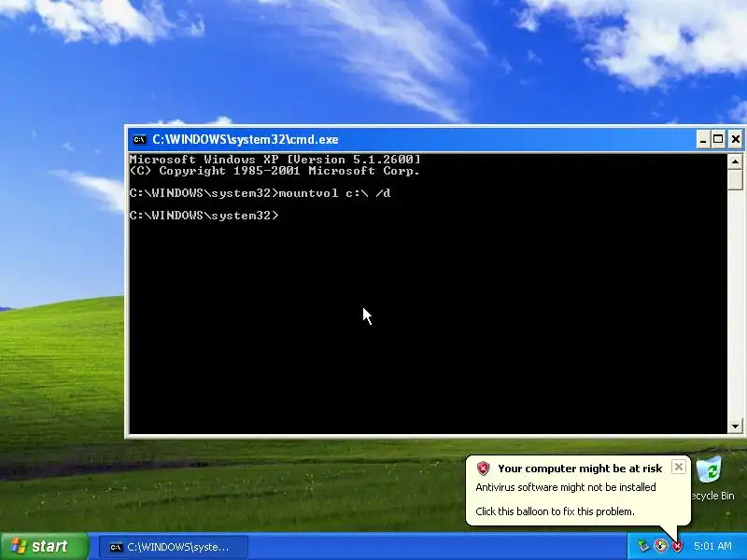Minimize the cmd.exe window

pyautogui.click(x=703, y=139)
